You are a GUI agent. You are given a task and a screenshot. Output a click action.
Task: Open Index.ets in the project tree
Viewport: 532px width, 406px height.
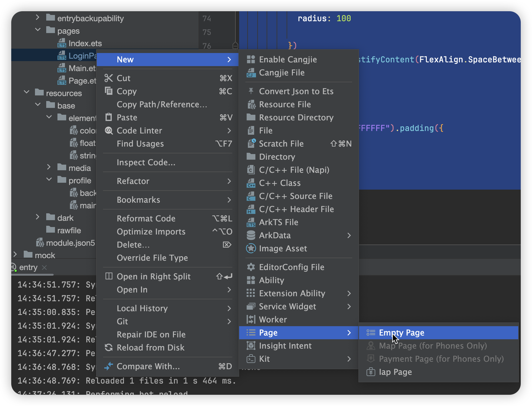coord(85,43)
